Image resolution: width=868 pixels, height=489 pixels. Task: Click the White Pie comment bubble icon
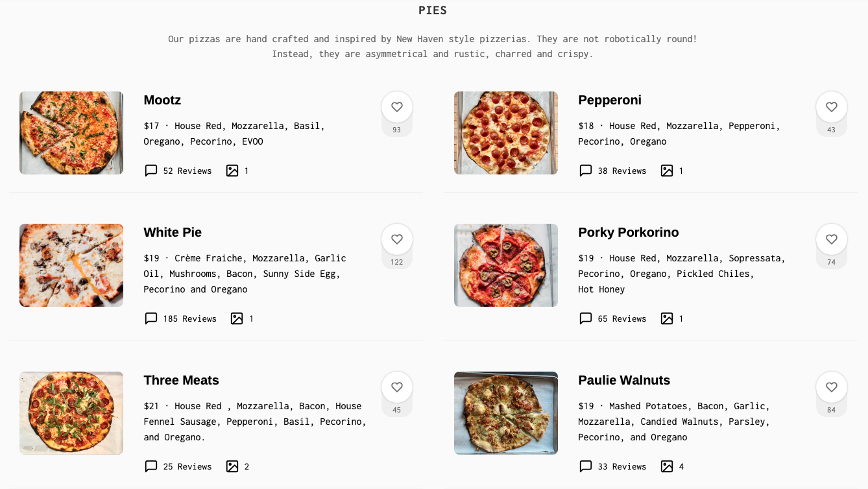[151, 318]
